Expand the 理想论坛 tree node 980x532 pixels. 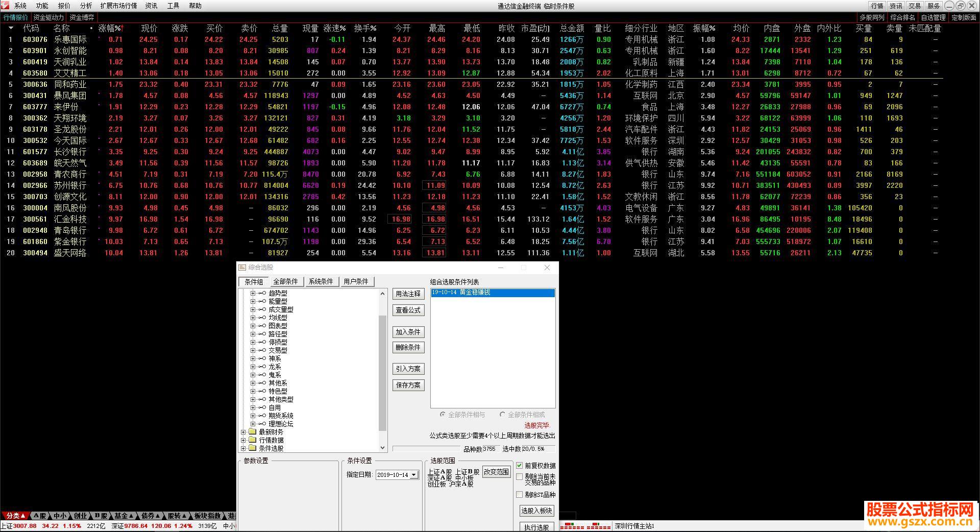252,424
